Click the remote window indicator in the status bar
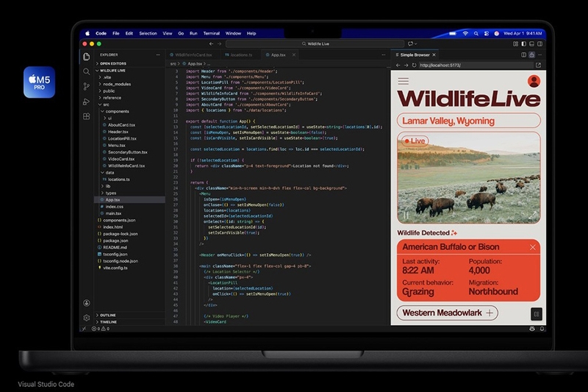Screen dimensions: 588x392 [84, 329]
